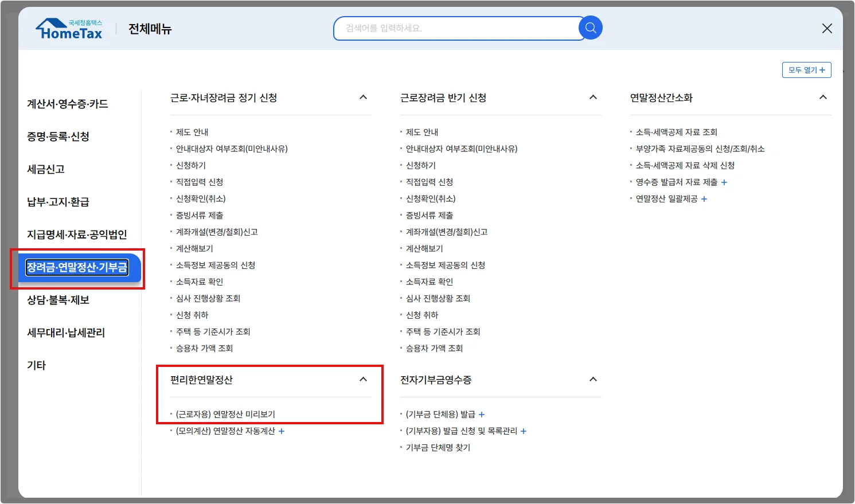
Task: Open 승용차 가액 조회 under 반기 신청
Action: click(x=434, y=349)
